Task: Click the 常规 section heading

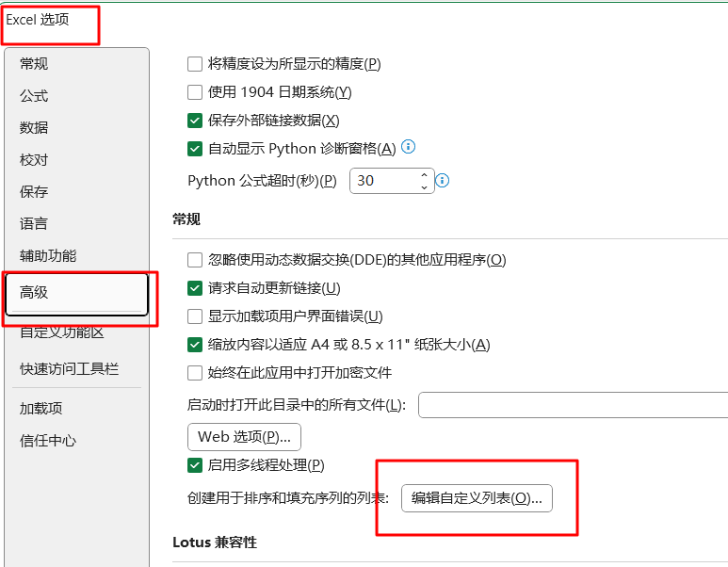Action: (186, 219)
